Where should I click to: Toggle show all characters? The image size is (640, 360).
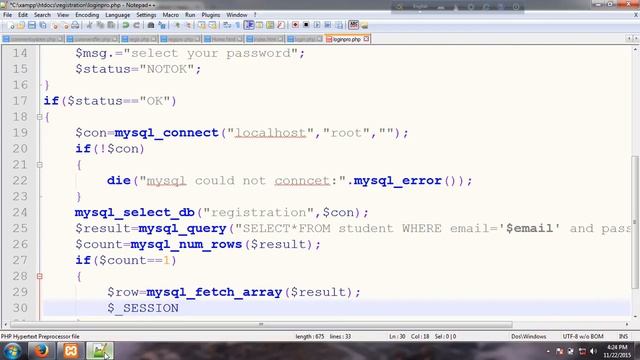click(238, 25)
